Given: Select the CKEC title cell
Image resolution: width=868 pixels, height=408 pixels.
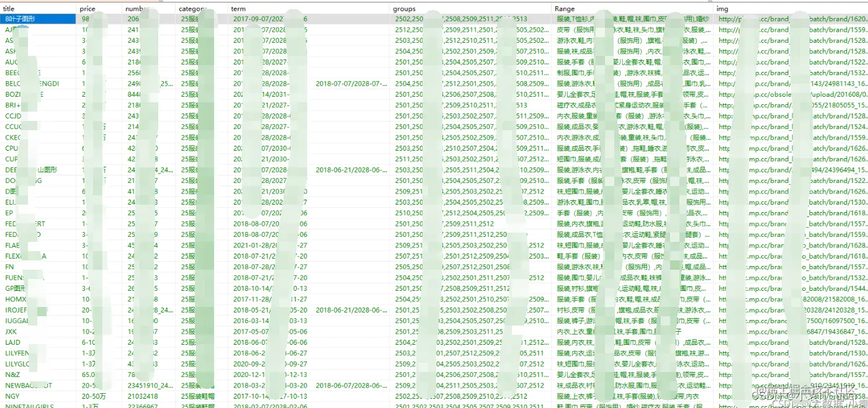Looking at the screenshot, I should 39,138.
